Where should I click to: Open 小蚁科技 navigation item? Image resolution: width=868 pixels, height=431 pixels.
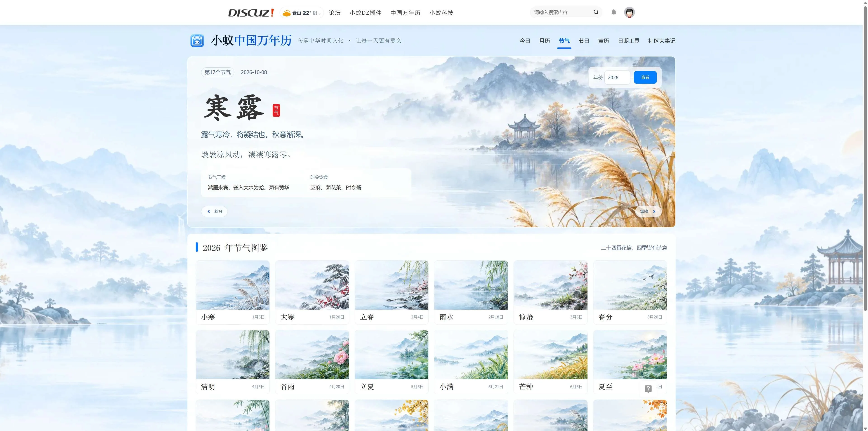(441, 13)
